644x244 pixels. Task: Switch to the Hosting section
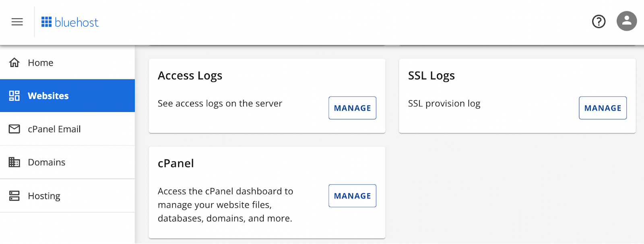44,196
